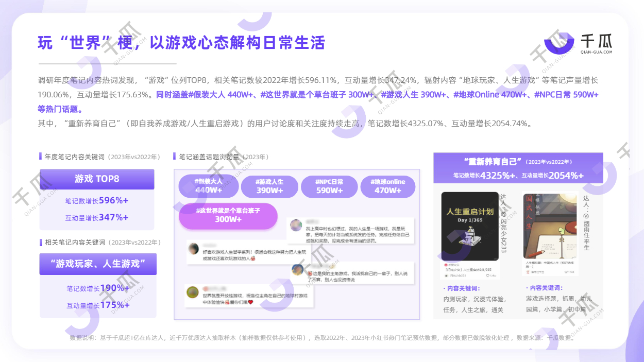Click the 互动量增长2054%+ stat in the banner

click(x=552, y=176)
